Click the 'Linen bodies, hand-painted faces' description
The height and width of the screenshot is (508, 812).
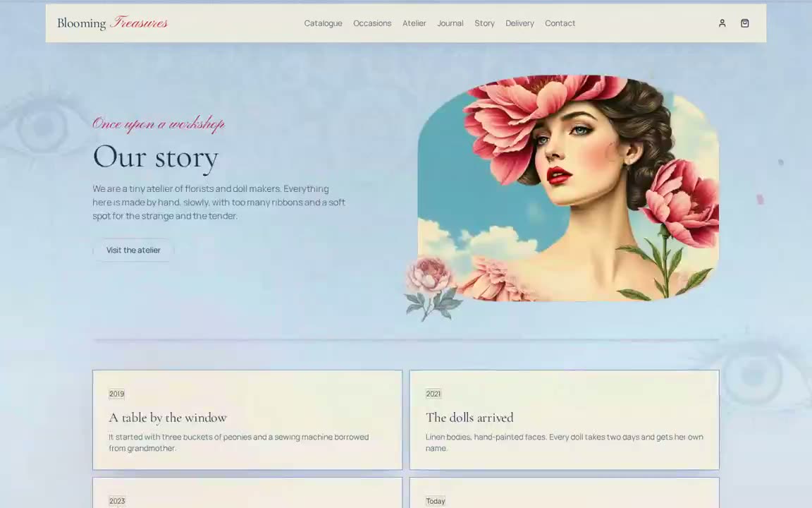tap(565, 442)
